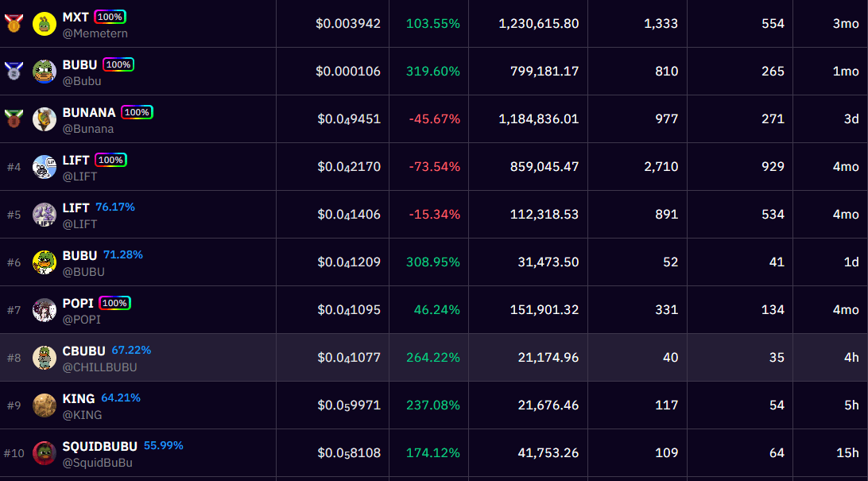The image size is (868, 481).
Task: Open the @SquidBuBu creator link
Action: pos(97,463)
